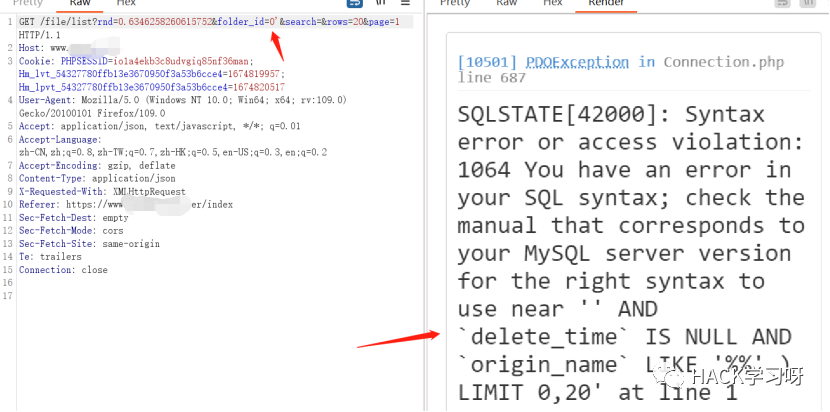Click the Sec-Fetch-Dest empty line
Image resolution: width=830 pixels, height=412 pixels.
(74, 217)
